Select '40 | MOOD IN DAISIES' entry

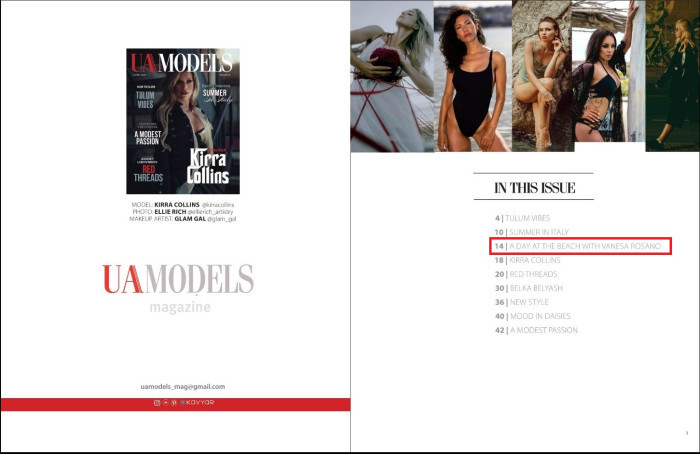[533, 316]
